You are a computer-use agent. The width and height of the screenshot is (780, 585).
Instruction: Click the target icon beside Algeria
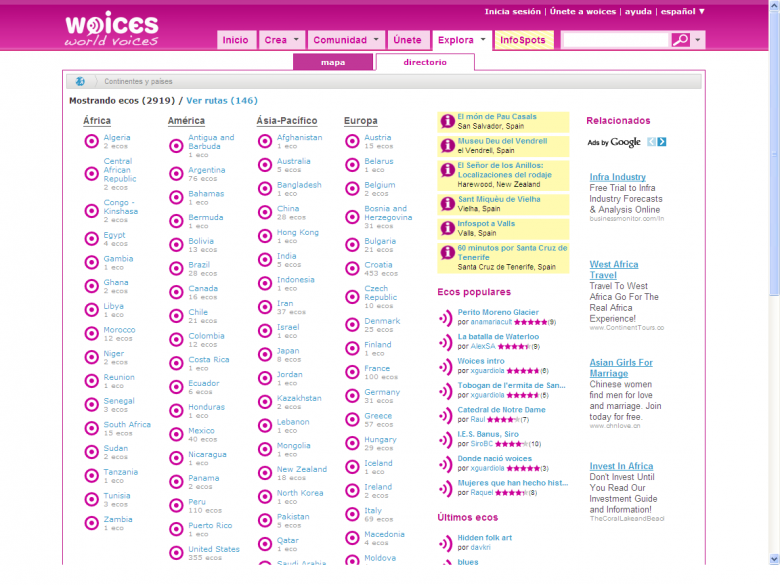pos(92,141)
